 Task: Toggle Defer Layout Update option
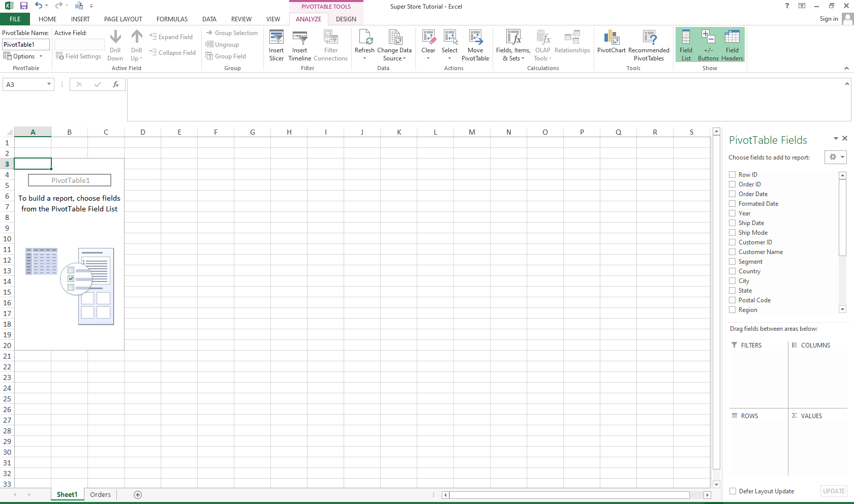tap(733, 491)
